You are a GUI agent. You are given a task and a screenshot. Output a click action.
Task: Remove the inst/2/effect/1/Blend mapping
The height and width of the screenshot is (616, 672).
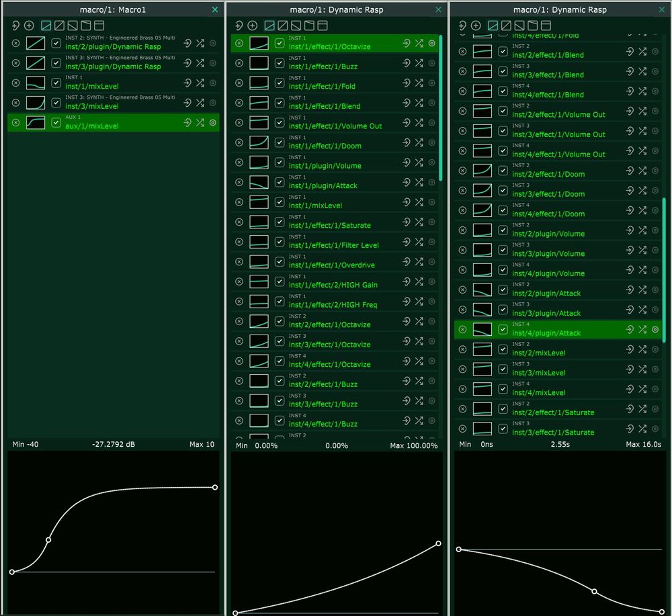[463, 52]
